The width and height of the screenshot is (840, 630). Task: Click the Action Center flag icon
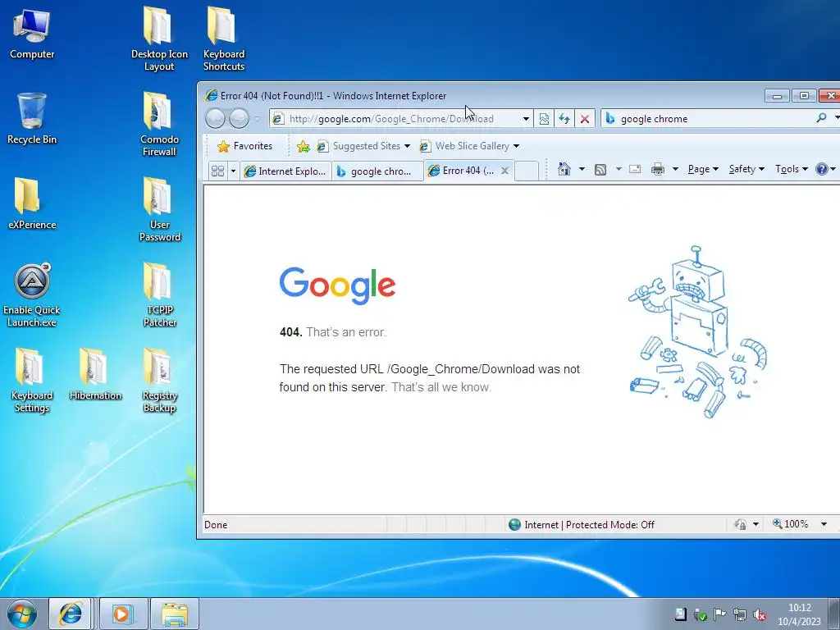[719, 615]
